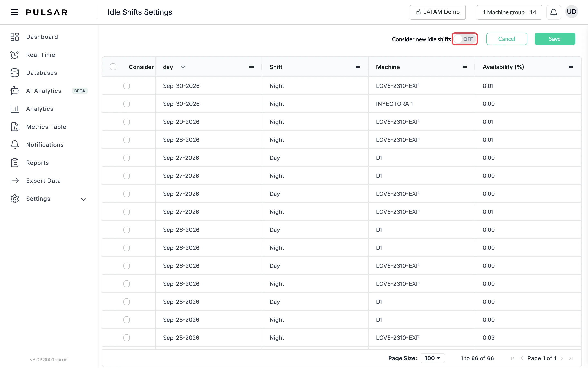Check the Sep-29-2026 Night row checkbox
Image resolution: width=588 pixels, height=368 pixels.
pyautogui.click(x=127, y=122)
